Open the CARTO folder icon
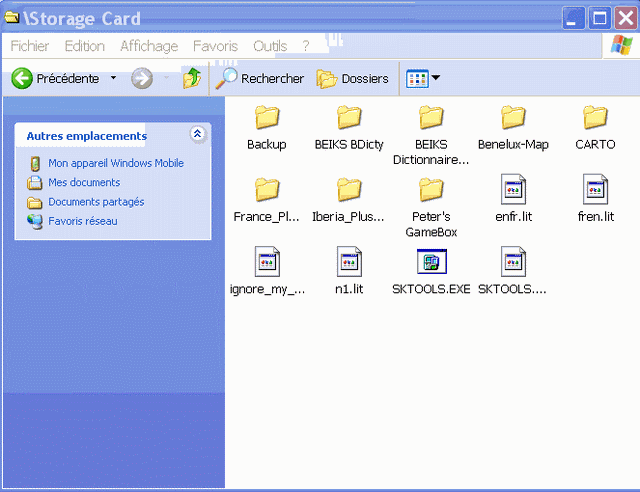640x492 pixels. click(x=595, y=118)
